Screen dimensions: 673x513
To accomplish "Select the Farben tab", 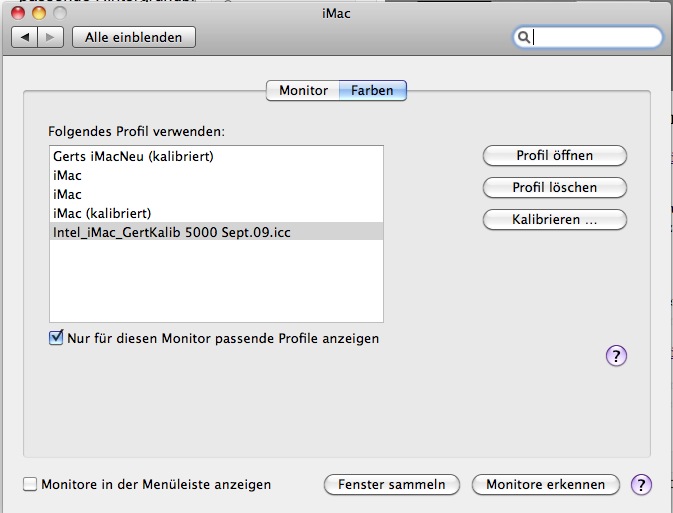I will (x=372, y=90).
